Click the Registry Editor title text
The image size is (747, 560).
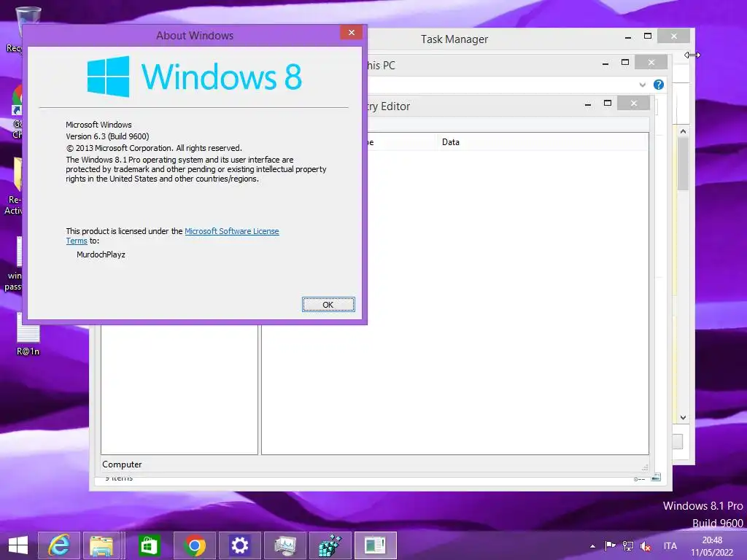(388, 106)
